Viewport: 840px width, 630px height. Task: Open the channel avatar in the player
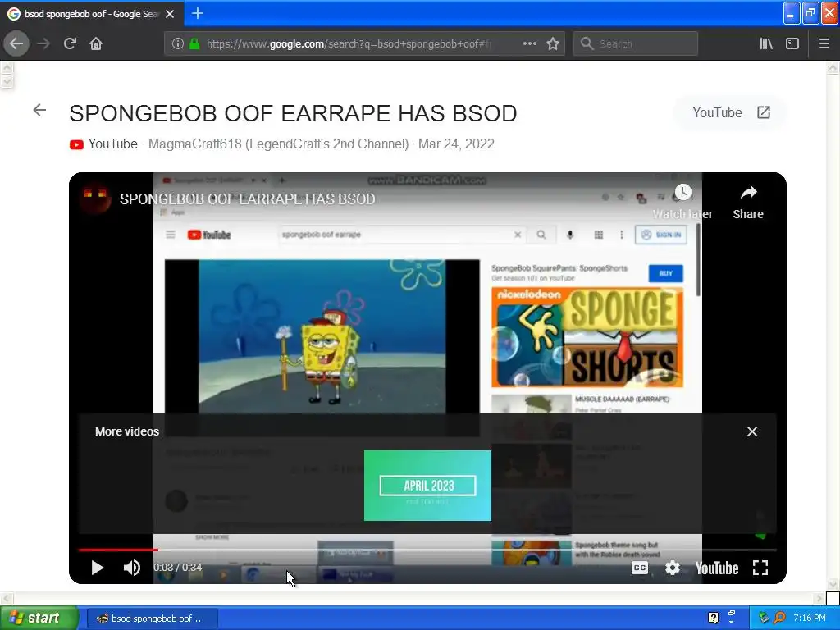[x=95, y=199]
